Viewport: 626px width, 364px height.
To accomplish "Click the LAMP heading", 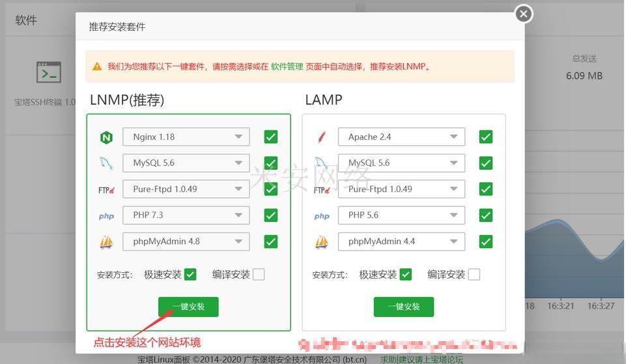I will pyautogui.click(x=324, y=100).
